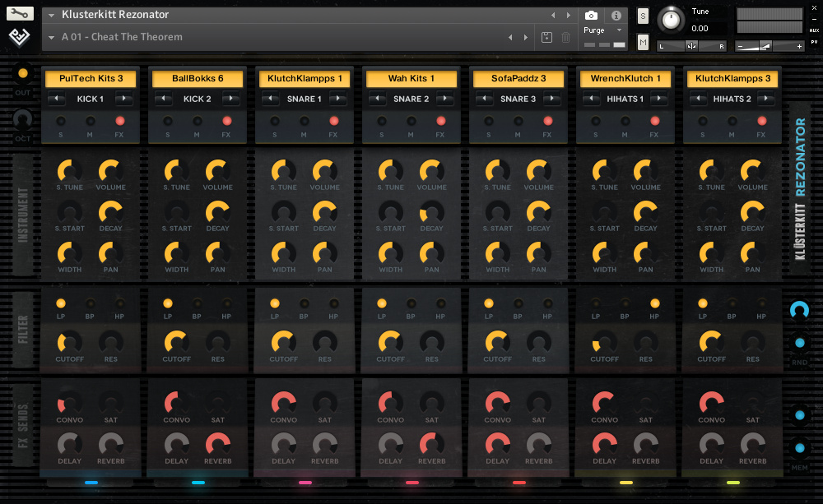823x504 pixels.
Task: Click the Kontakt logo icon
Action: [x=20, y=37]
